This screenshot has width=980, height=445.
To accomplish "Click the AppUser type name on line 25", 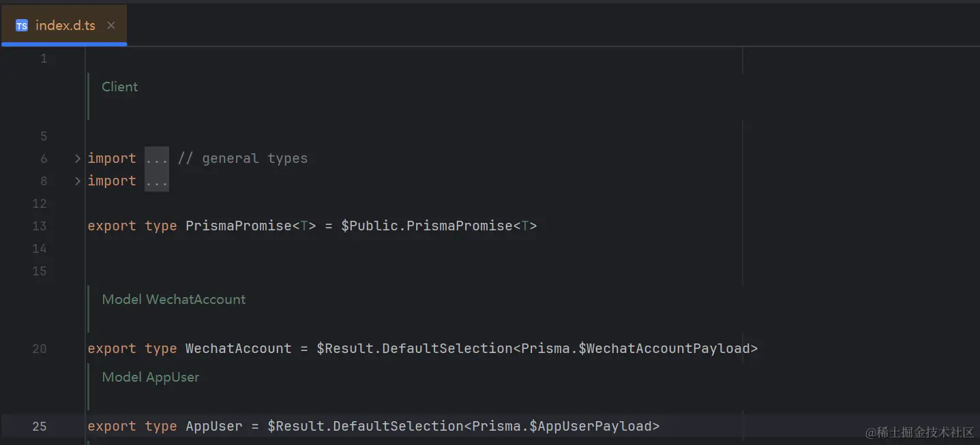I will coord(213,427).
